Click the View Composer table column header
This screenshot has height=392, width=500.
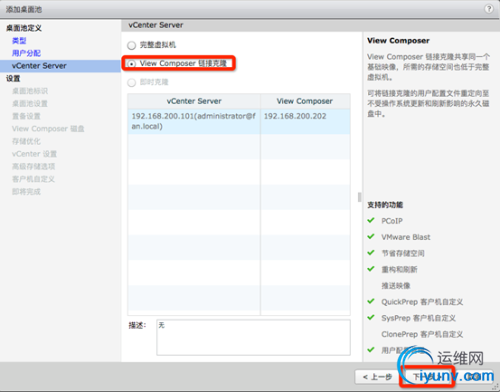pyautogui.click(x=305, y=101)
